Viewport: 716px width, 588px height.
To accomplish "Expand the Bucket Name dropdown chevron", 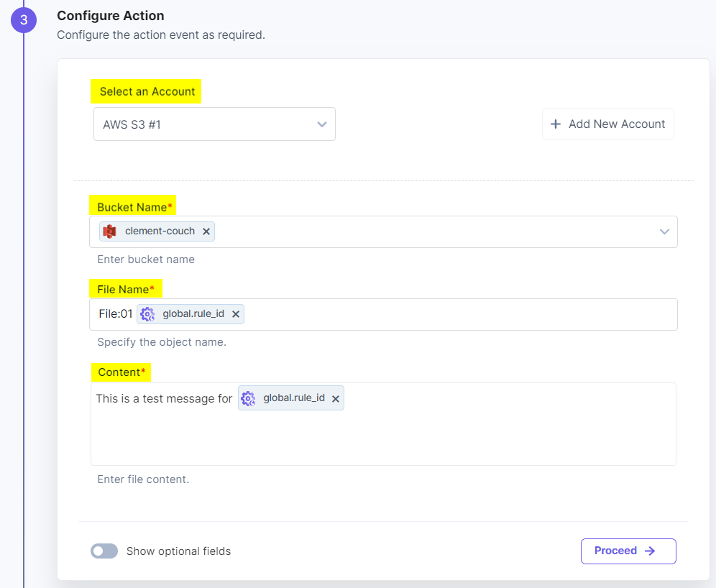I will (x=665, y=231).
